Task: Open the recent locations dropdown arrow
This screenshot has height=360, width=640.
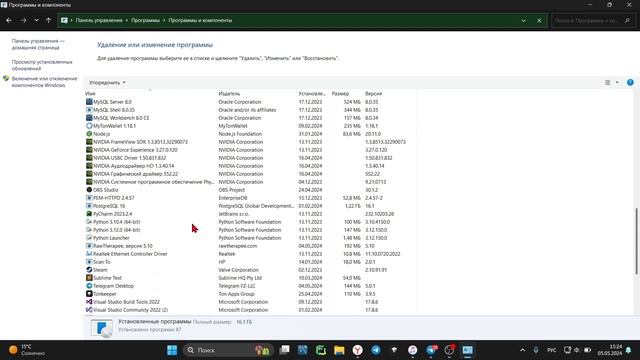Action: pos(36,20)
